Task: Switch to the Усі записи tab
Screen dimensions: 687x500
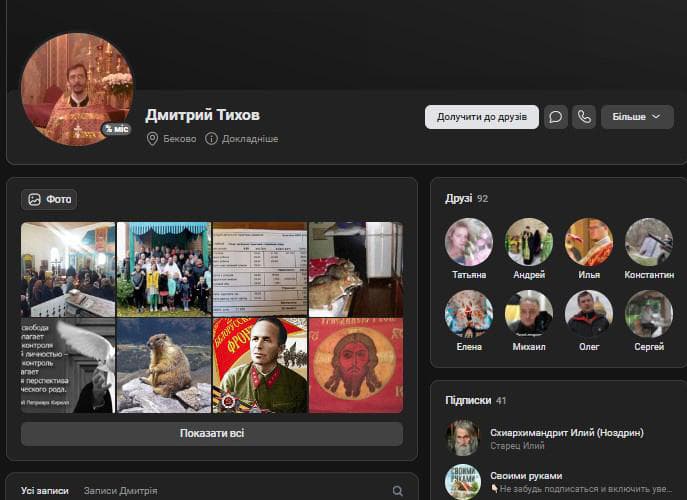Action: click(45, 491)
